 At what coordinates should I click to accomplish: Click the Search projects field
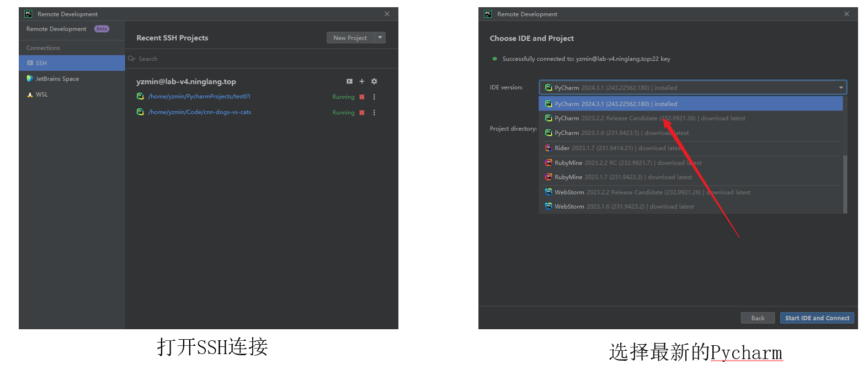(221, 59)
